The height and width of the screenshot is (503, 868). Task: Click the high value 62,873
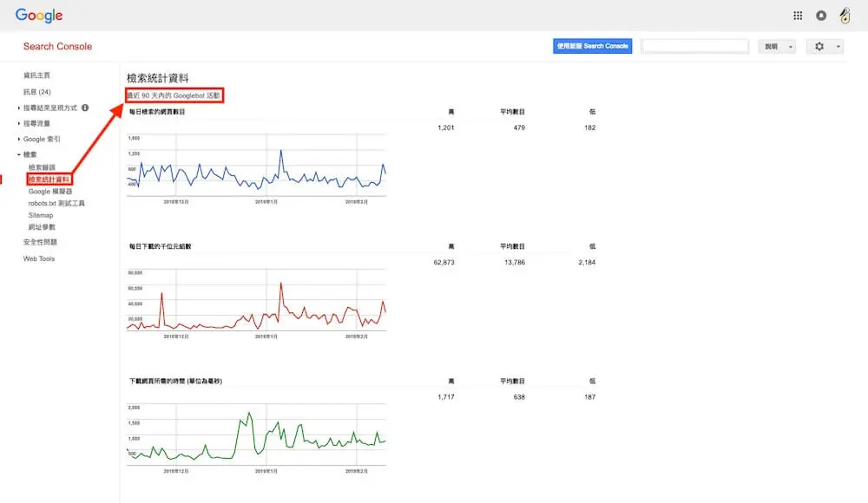[x=444, y=262]
